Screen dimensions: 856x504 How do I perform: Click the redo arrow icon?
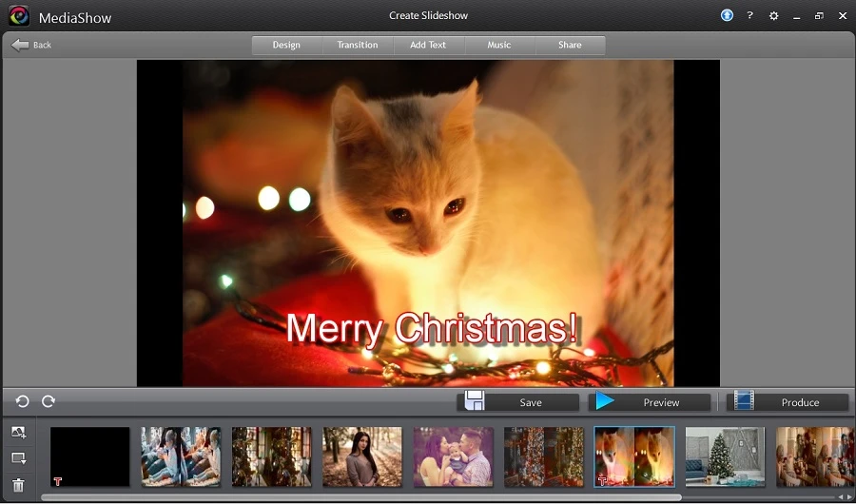coord(49,402)
